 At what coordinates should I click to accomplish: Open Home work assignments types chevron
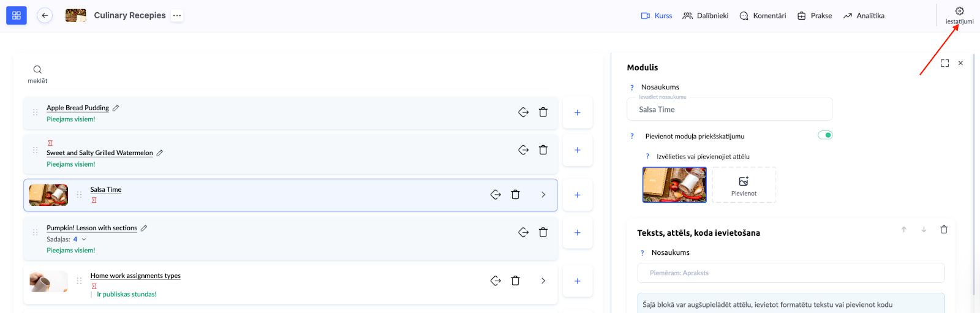click(543, 281)
